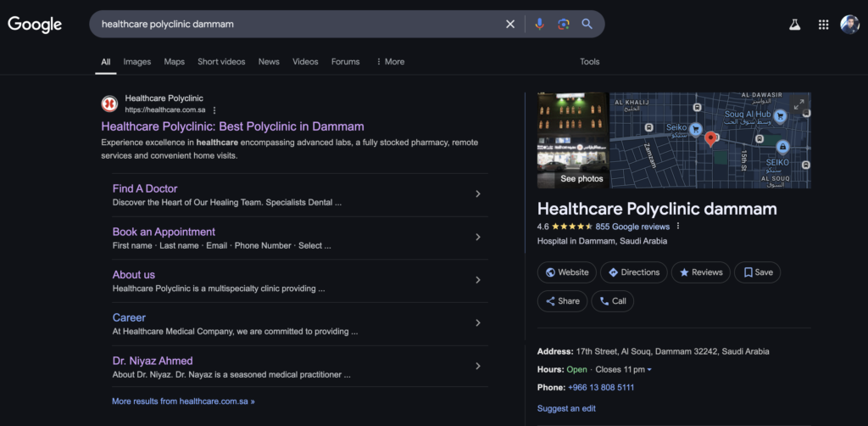868x426 pixels.
Task: Click the red location pin on the map
Action: click(710, 139)
